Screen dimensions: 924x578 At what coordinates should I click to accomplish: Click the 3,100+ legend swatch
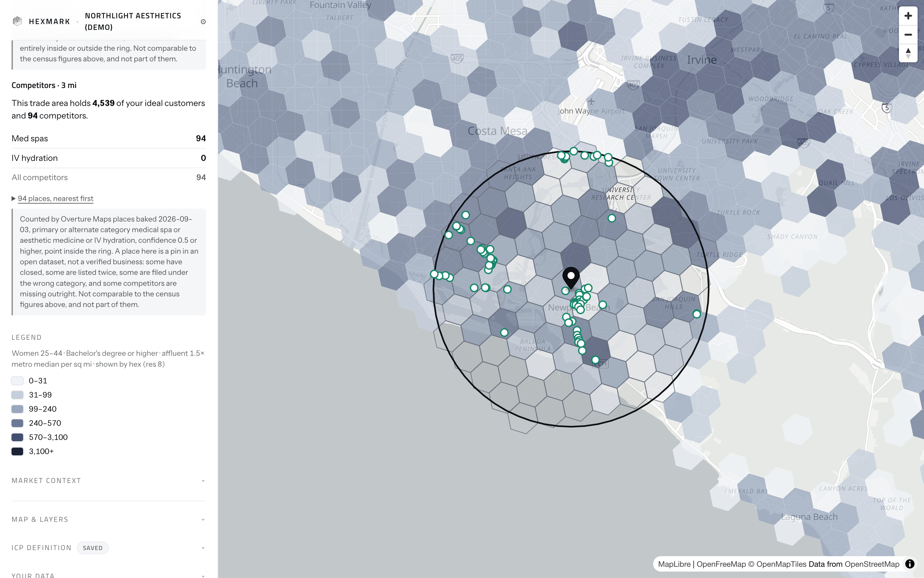tap(18, 451)
